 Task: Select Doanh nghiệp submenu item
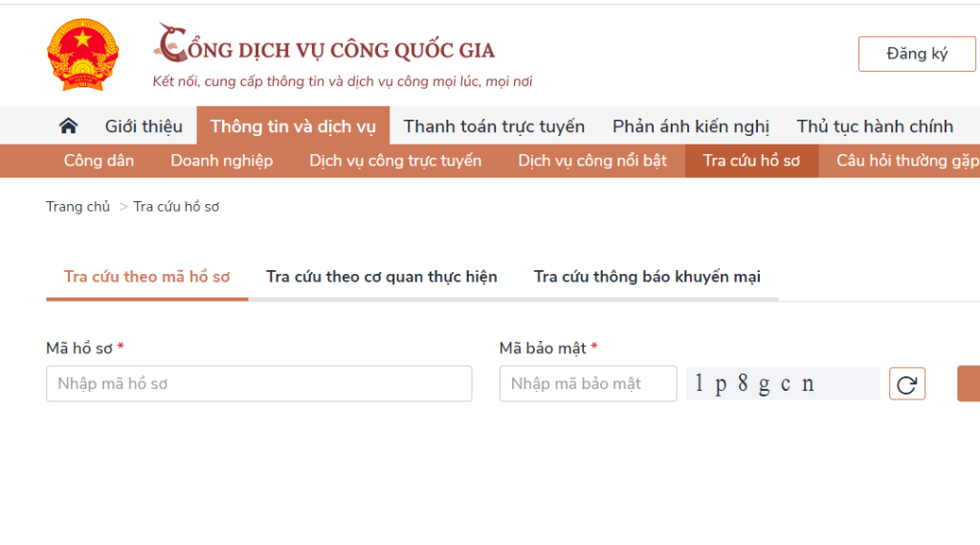point(222,161)
